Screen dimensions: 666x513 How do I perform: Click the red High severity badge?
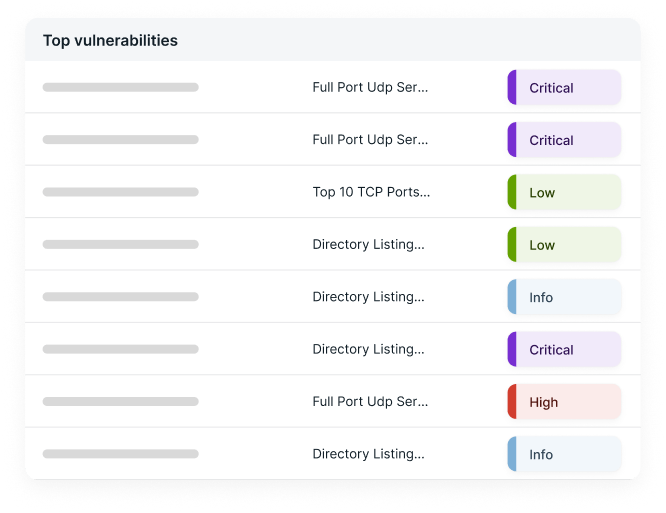coord(564,402)
